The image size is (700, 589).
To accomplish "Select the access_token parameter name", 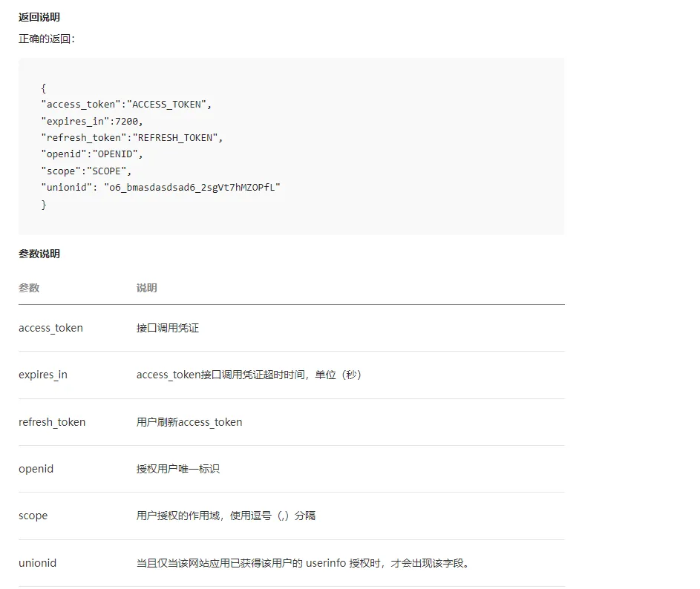I will pos(50,328).
